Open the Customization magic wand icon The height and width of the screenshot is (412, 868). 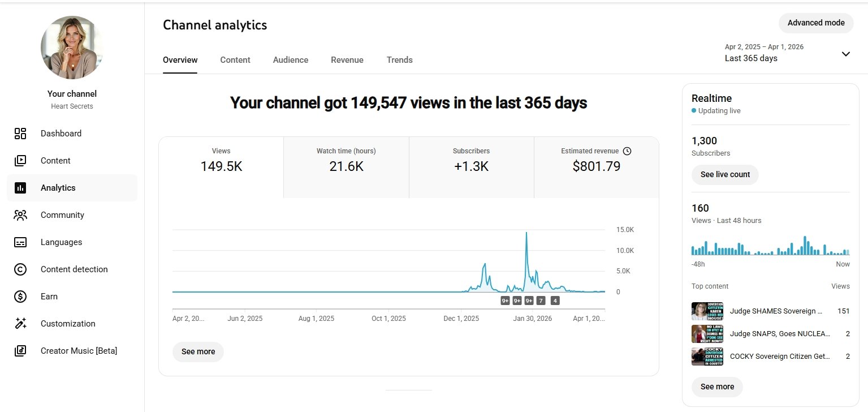click(20, 324)
